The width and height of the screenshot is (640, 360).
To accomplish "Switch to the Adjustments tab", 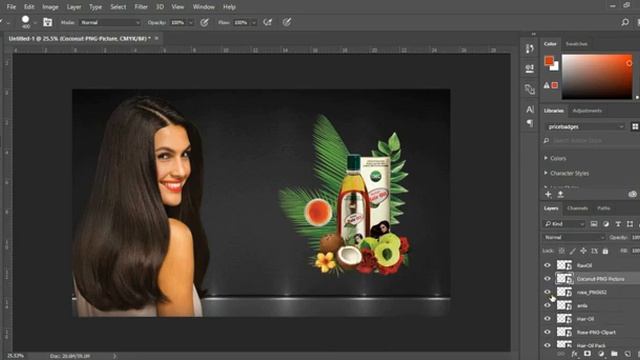I will pos(587,111).
